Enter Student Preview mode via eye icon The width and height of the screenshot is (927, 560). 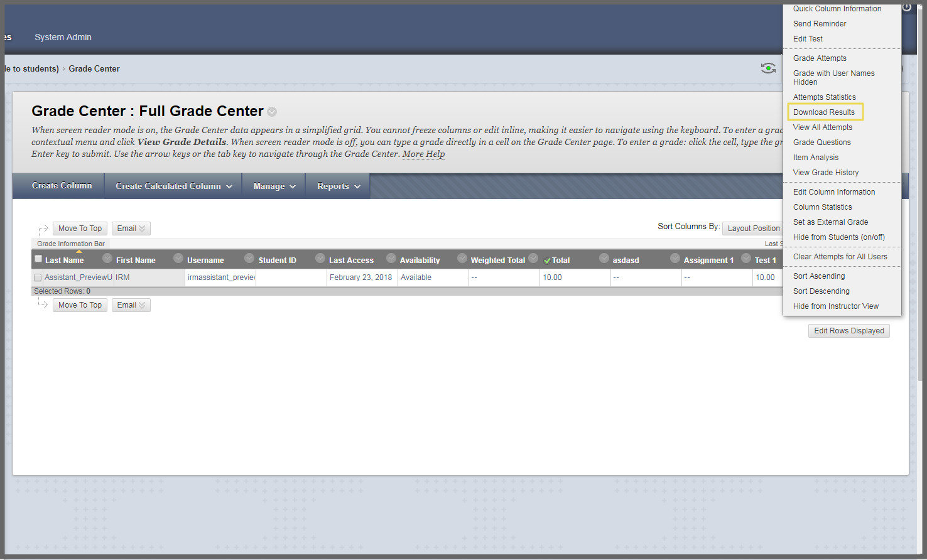point(767,68)
